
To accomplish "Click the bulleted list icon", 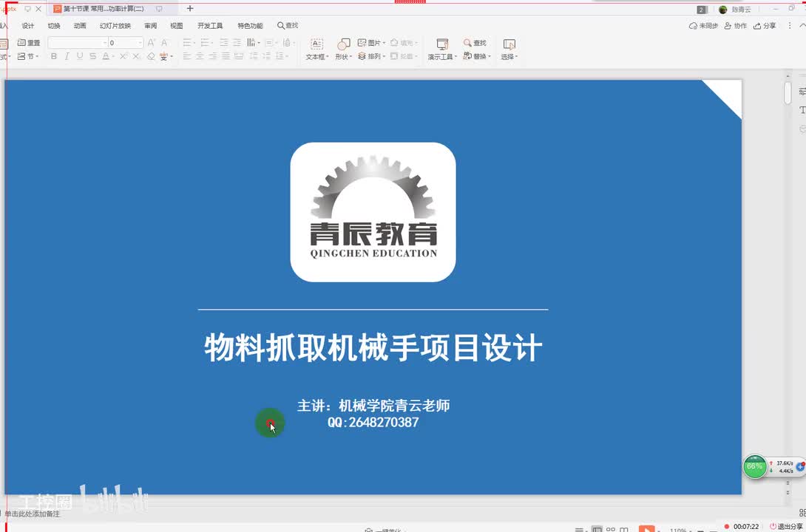I will click(189, 43).
